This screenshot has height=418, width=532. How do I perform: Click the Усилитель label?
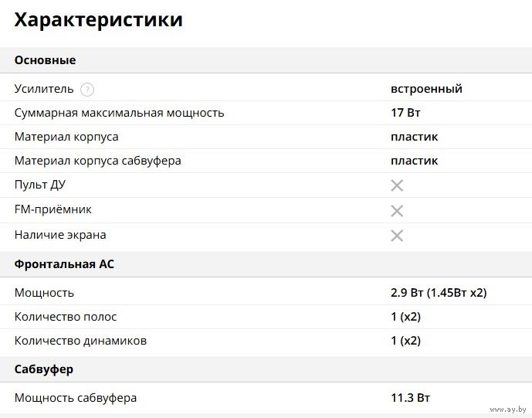click(x=44, y=89)
